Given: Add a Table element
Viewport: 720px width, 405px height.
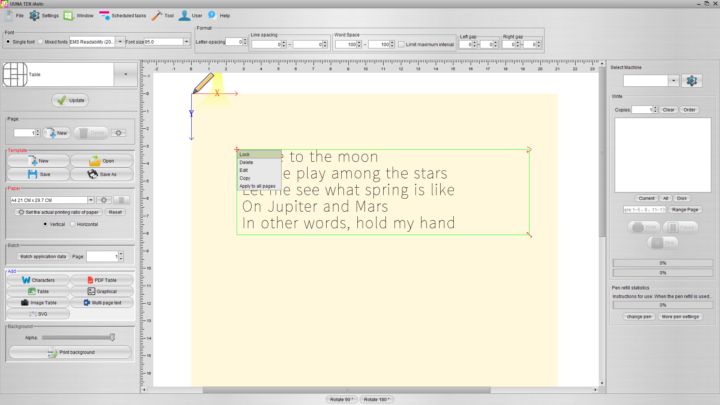Looking at the screenshot, I should [x=38, y=291].
